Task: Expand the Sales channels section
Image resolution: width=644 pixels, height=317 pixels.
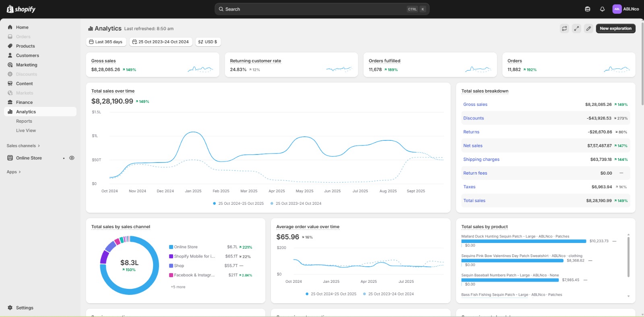Action: point(23,146)
